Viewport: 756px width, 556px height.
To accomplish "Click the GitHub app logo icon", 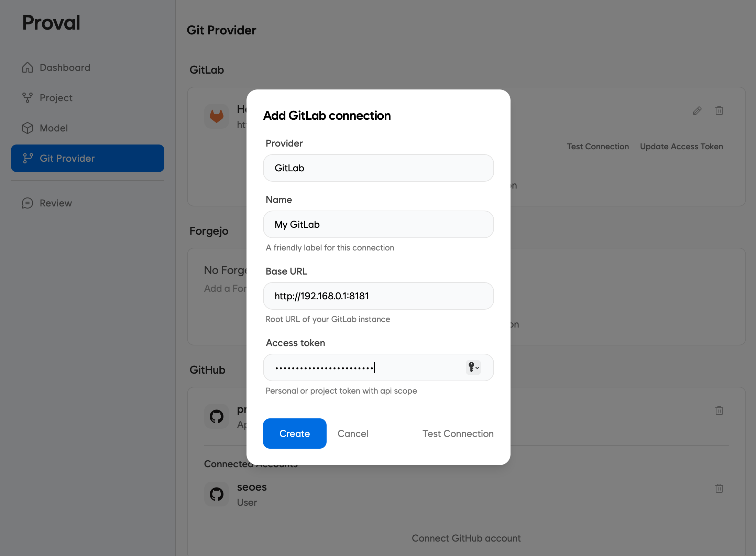I will (x=217, y=416).
